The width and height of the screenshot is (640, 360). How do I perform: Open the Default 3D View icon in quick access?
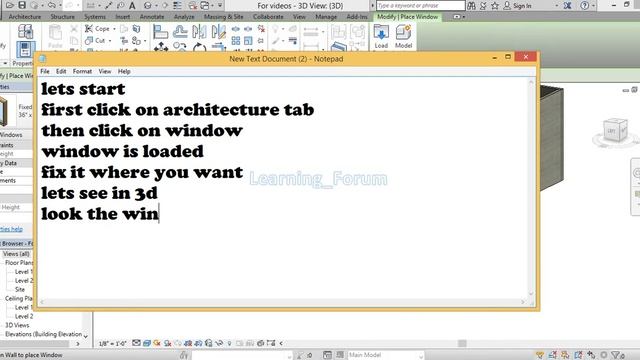pos(148,5)
